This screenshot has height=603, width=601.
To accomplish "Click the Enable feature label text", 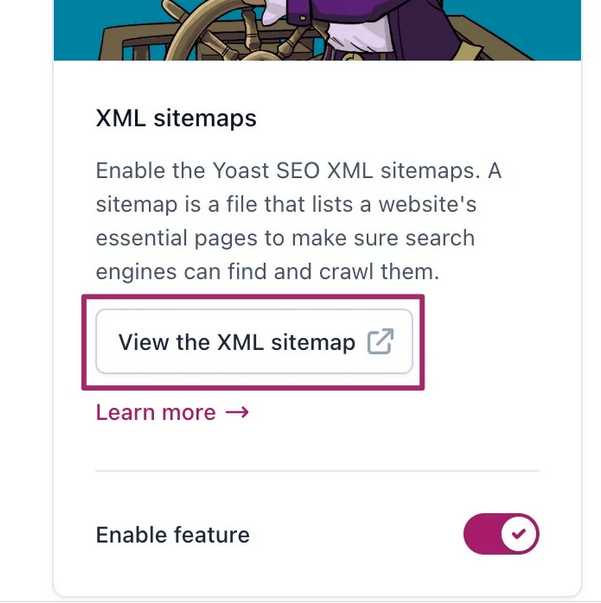I will (x=172, y=535).
